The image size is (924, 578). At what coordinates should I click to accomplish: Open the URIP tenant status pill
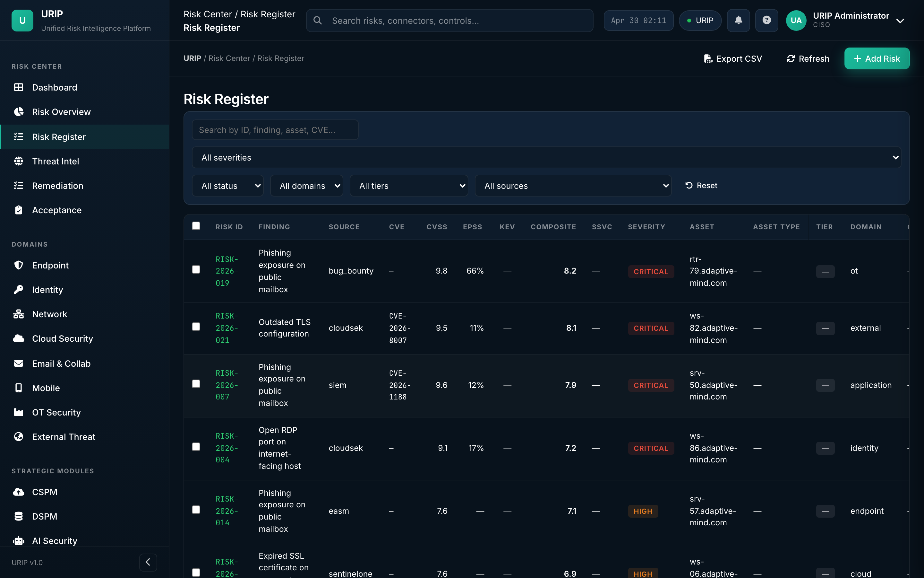[x=700, y=21]
